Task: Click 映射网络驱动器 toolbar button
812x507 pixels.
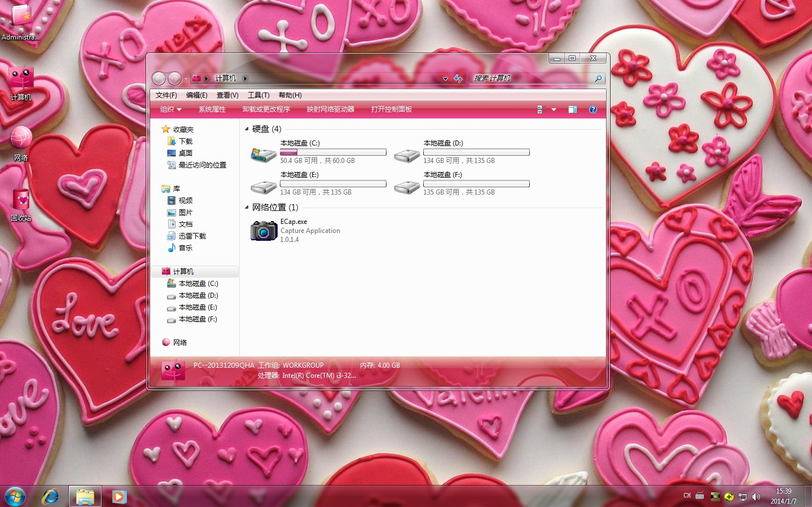Action: (x=331, y=109)
